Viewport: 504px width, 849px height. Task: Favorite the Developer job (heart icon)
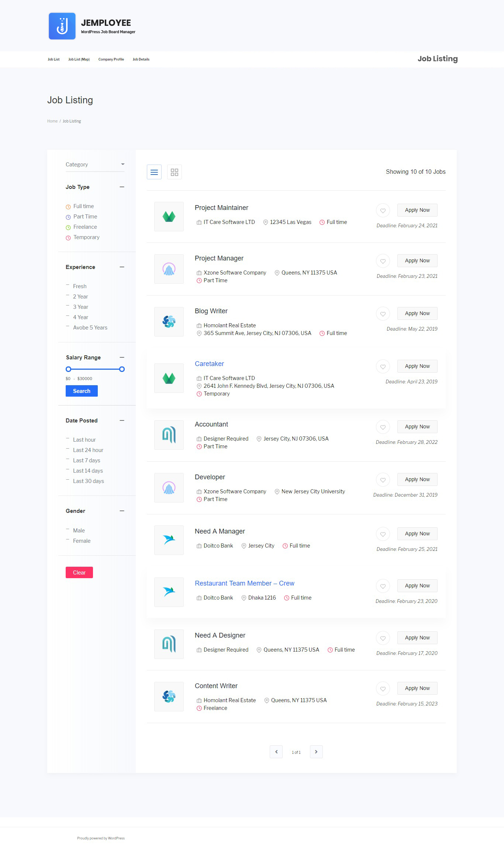(x=383, y=480)
